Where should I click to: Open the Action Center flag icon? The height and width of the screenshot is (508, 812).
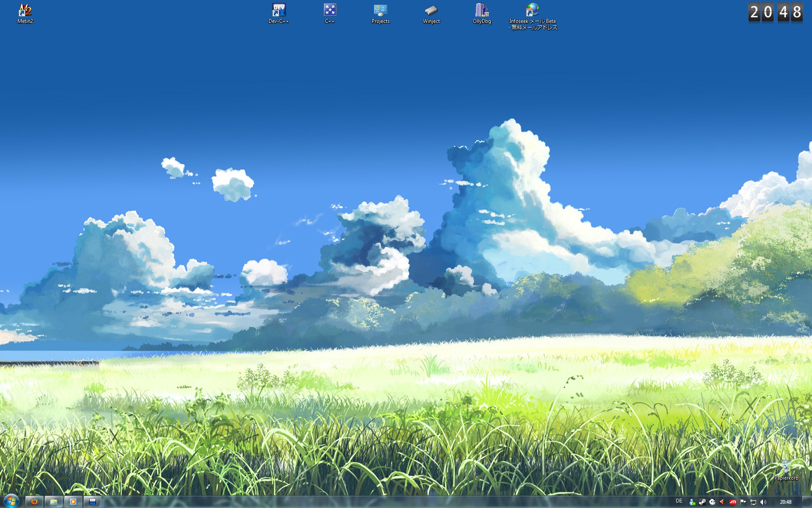[x=743, y=502]
